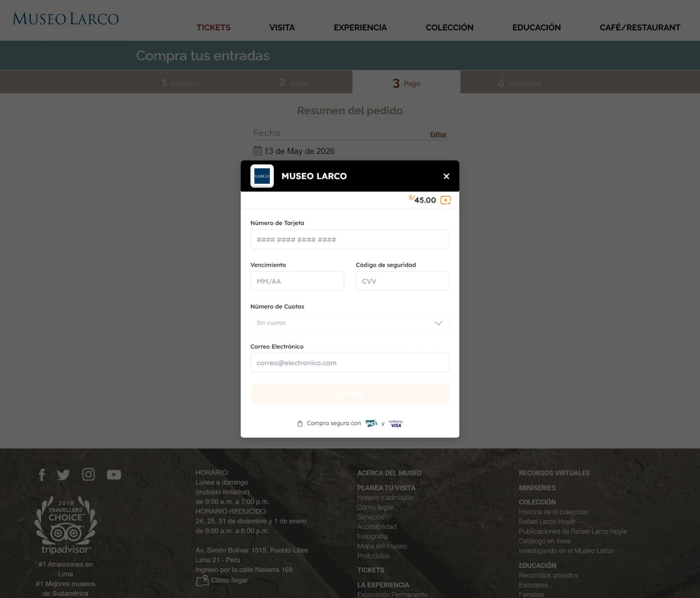The image size is (700, 598).
Task: Open the YouTube icon in footer
Action: (x=114, y=475)
